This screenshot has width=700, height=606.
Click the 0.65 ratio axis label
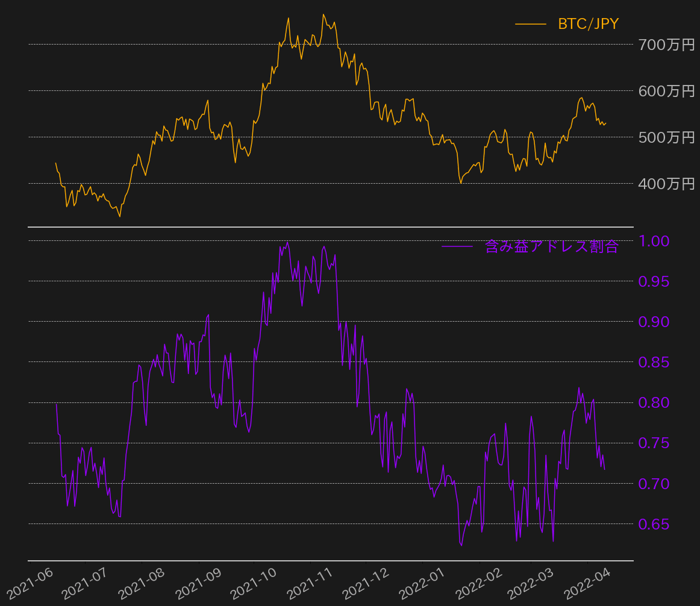654,525
